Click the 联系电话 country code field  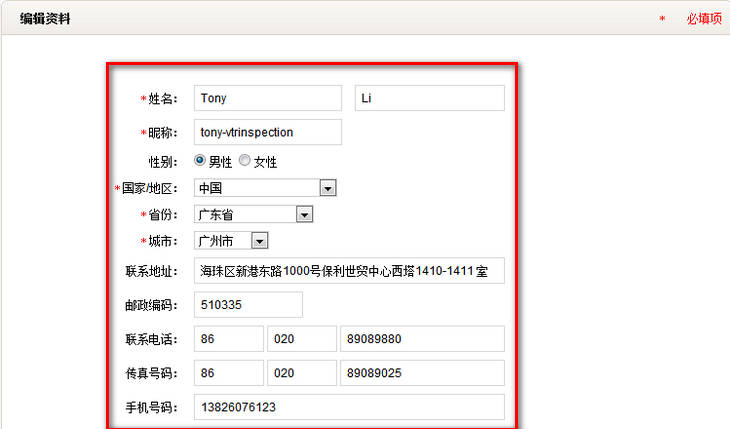228,339
